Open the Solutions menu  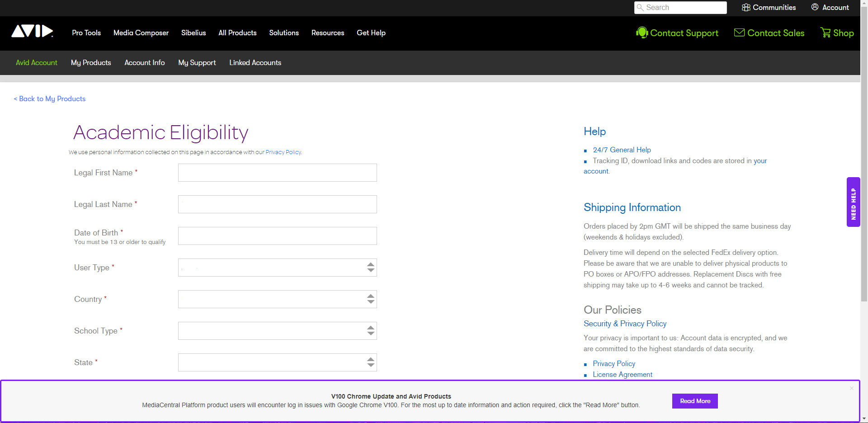[284, 33]
